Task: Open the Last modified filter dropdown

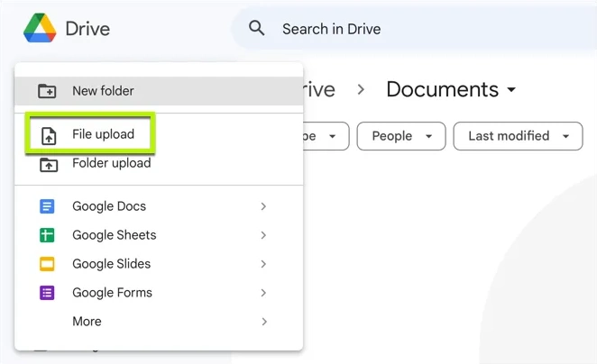Action: 518,136
